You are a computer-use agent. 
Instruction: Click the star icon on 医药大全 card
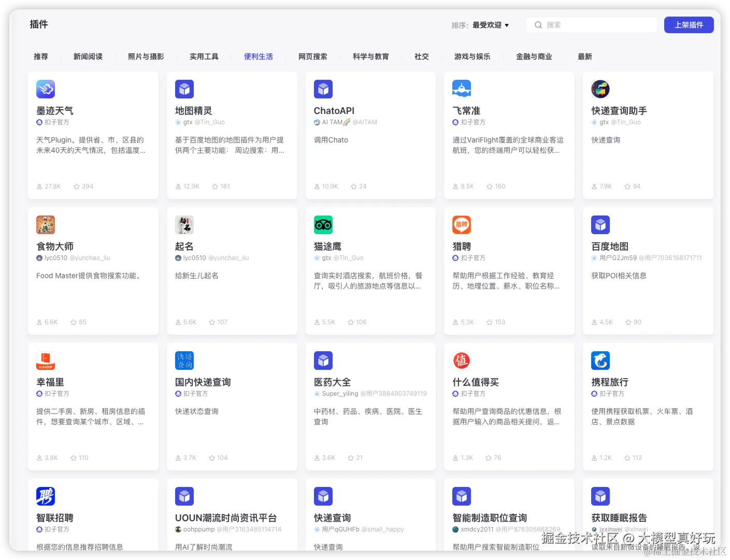351,458
